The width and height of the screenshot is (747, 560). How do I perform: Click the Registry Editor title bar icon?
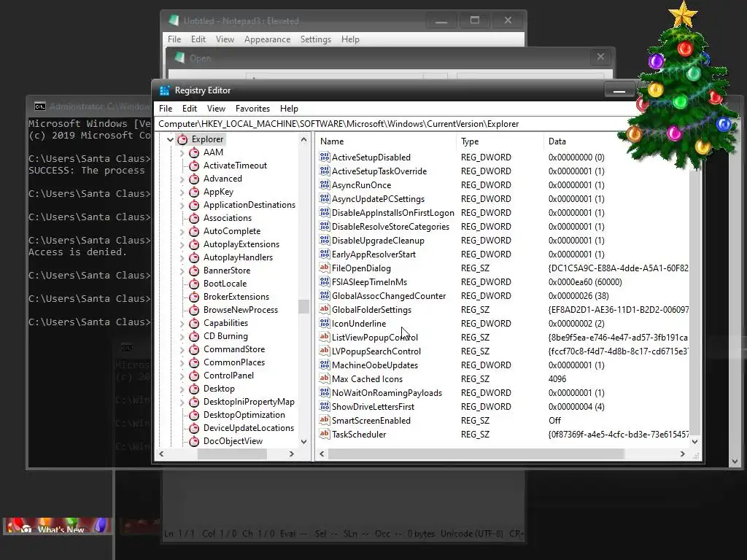tap(165, 90)
